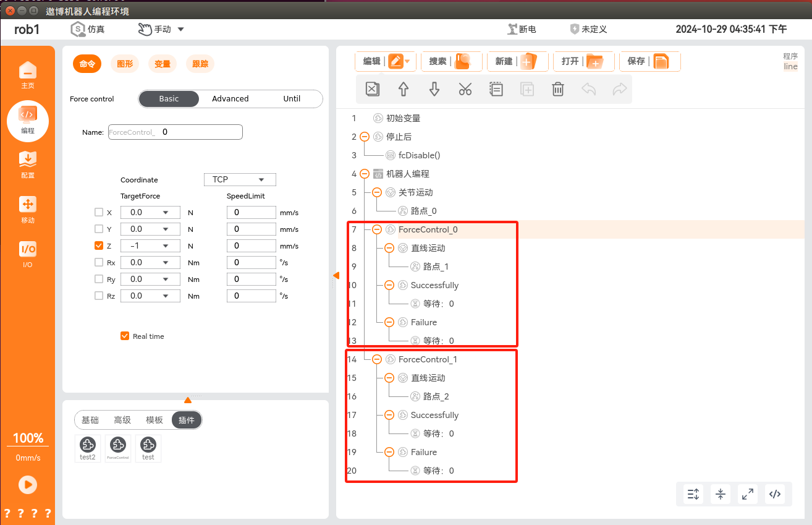Uncheck the Z axis force checkbox
Screen dimensions: 812x525
coord(99,245)
